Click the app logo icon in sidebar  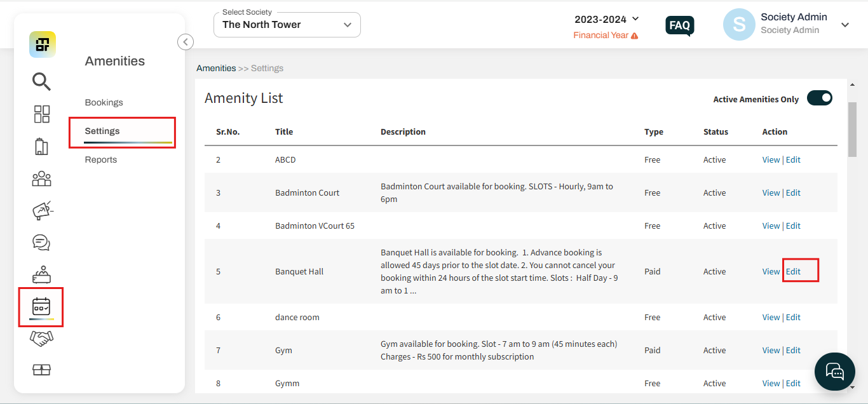[42, 44]
